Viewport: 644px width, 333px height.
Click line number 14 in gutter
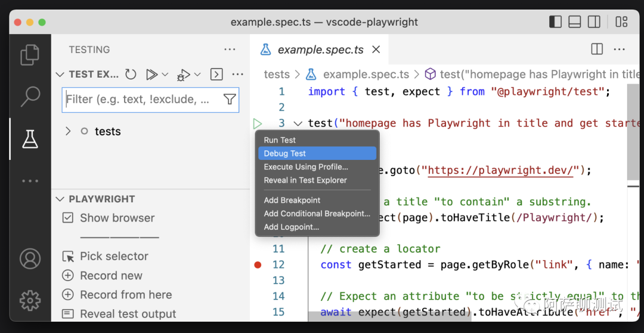(x=278, y=296)
